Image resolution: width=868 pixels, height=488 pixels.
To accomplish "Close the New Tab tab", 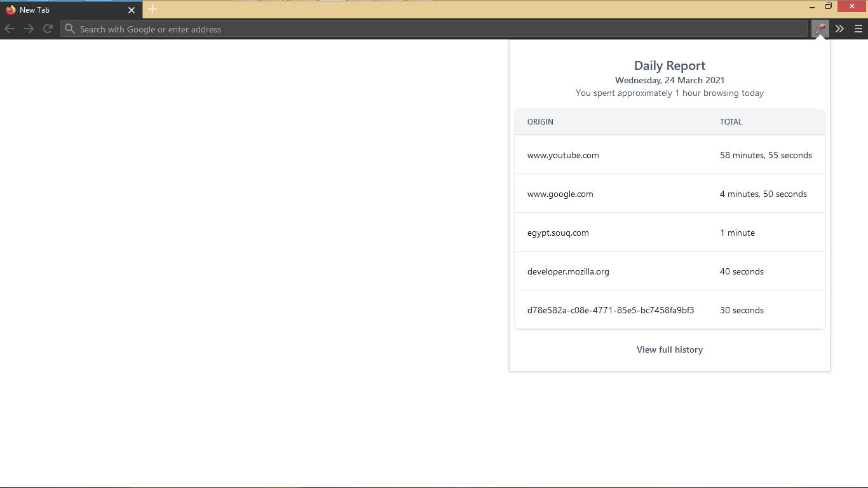I will 132,10.
